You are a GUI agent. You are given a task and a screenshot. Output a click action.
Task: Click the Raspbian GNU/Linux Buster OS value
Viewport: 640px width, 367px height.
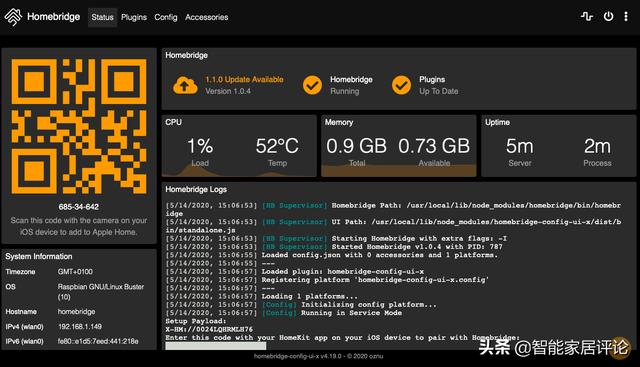101,291
